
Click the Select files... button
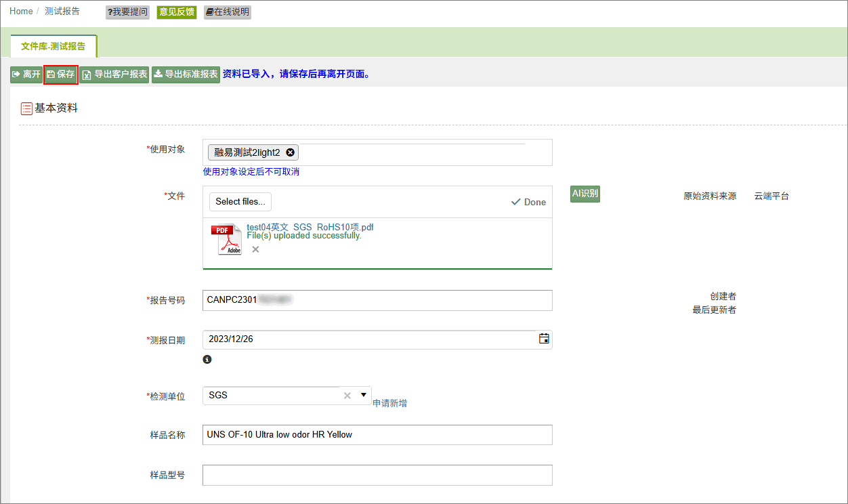point(240,202)
